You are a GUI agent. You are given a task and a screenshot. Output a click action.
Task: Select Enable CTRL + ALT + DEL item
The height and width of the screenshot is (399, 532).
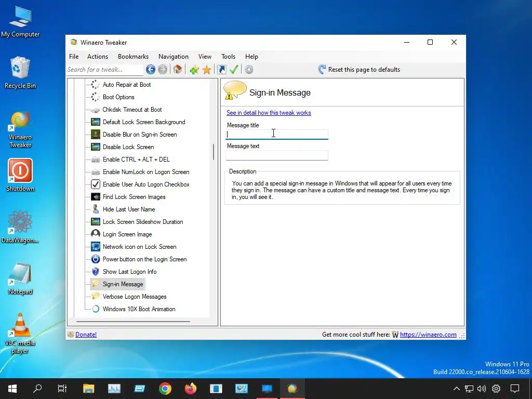pyautogui.click(x=136, y=159)
